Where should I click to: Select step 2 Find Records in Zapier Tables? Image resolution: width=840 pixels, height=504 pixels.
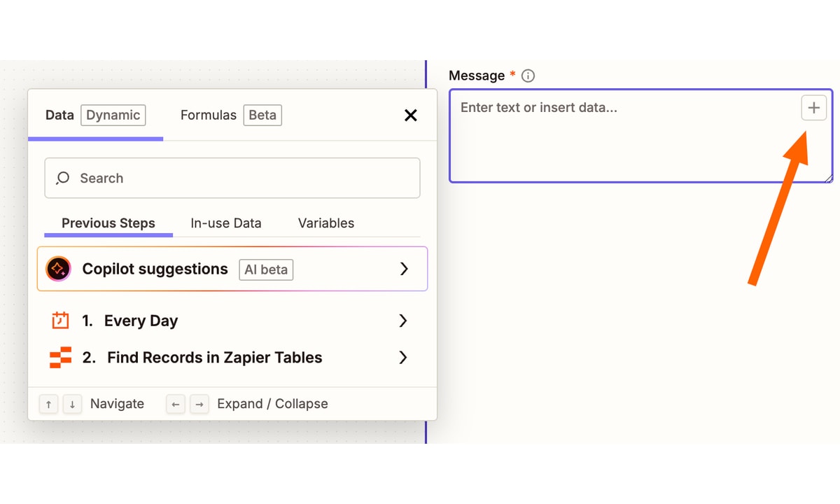coord(232,358)
